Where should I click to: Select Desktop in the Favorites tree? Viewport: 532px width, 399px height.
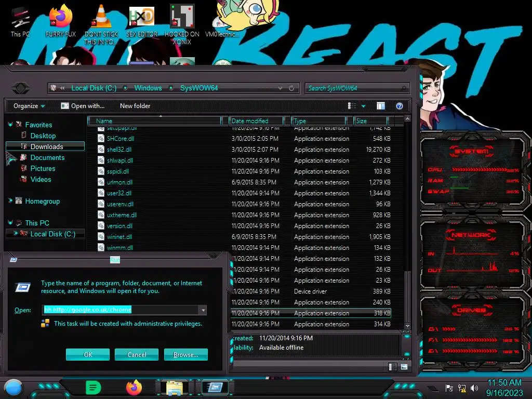(43, 136)
